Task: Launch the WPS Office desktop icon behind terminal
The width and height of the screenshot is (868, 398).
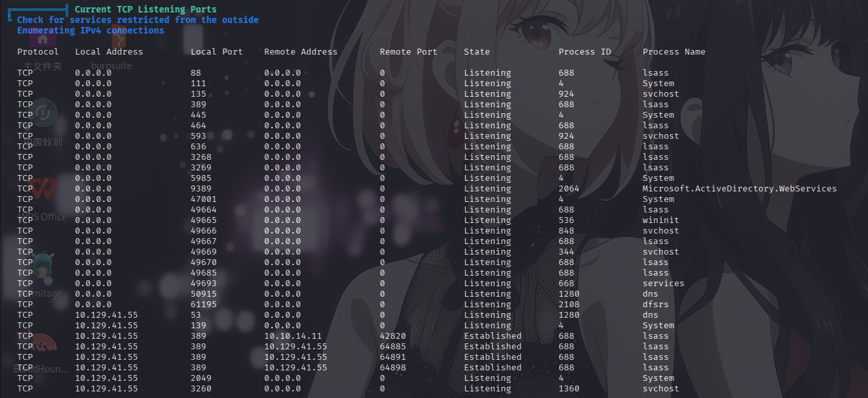Action: (42, 199)
